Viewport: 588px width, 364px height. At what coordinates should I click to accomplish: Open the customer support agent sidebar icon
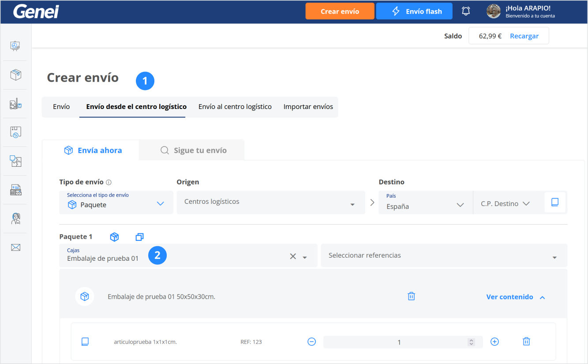(x=16, y=218)
